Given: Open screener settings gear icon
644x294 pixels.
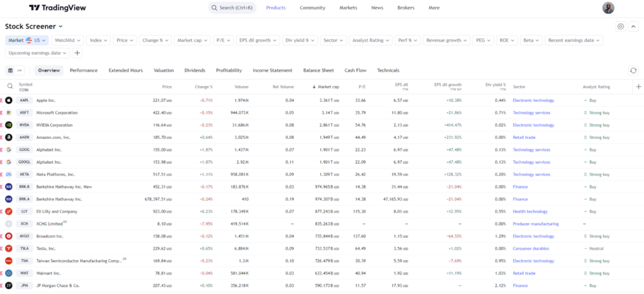Looking at the screenshot, I should [x=621, y=26].
